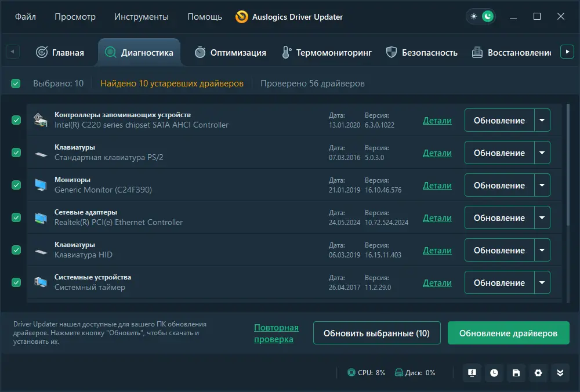
Task: Click the clock scheduler icon
Action: point(494,373)
